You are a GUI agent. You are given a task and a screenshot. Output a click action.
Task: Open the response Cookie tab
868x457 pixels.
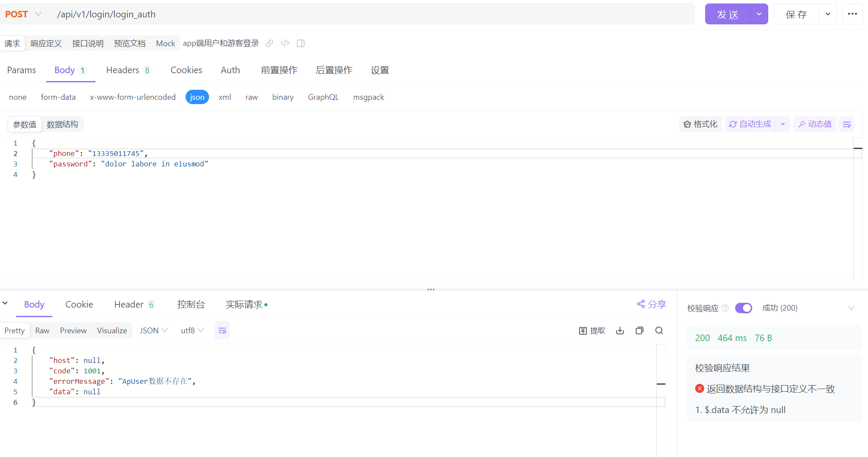pyautogui.click(x=79, y=305)
